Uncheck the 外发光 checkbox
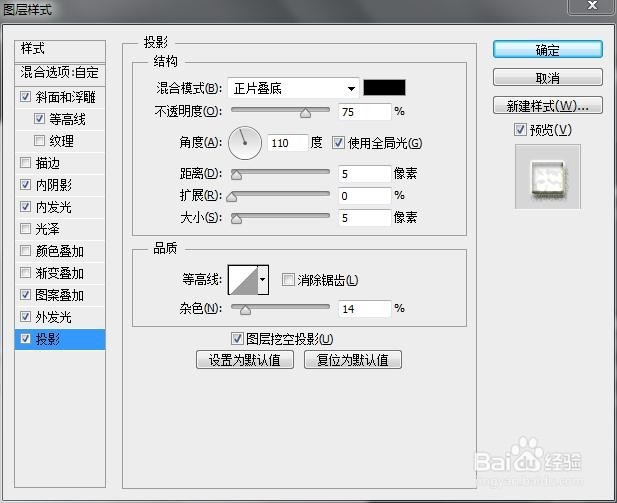 (x=26, y=316)
